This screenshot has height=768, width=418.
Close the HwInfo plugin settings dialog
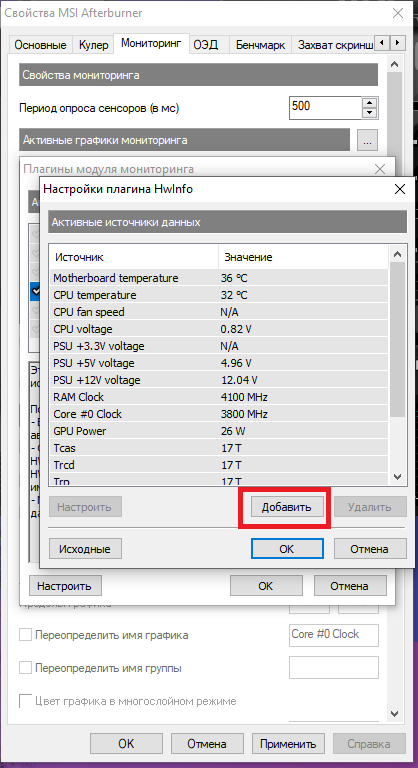coord(400,189)
